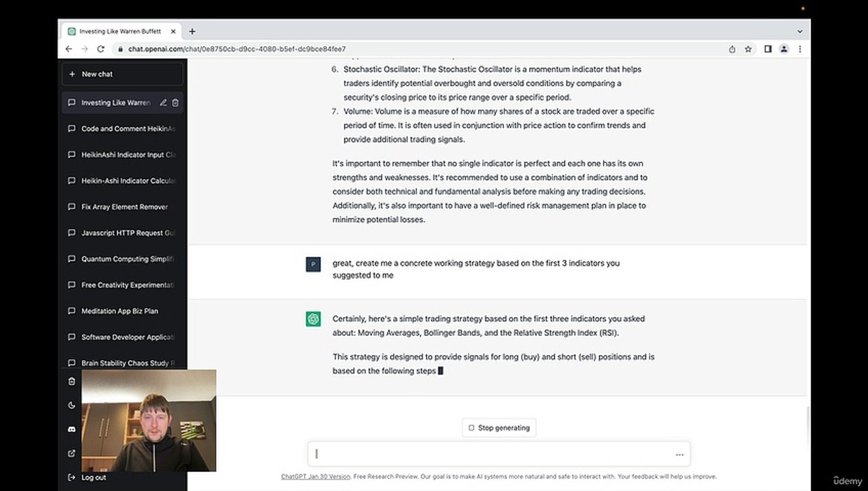Rename the chat using the pencil icon
Screen dimensions: 868x491
click(163, 102)
